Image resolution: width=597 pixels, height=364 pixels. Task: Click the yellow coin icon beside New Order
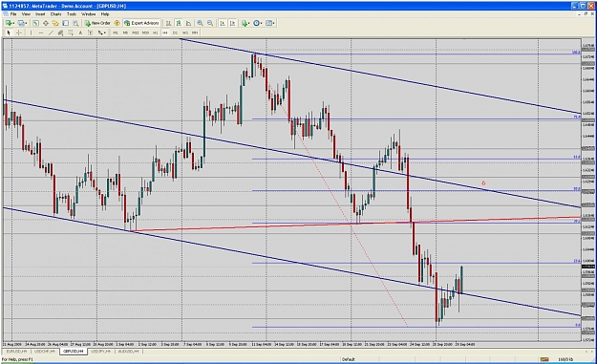pyautogui.click(x=117, y=23)
